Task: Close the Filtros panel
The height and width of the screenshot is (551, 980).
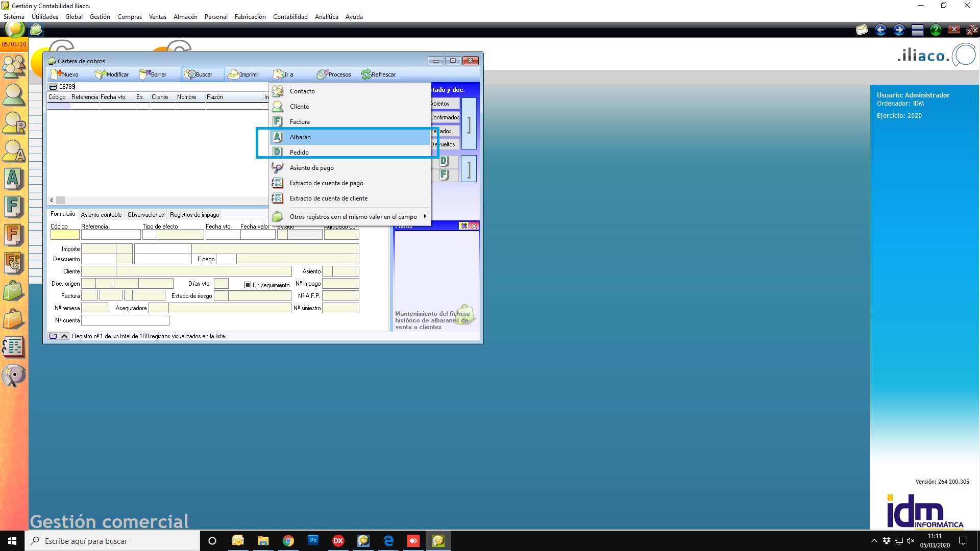Action: pos(474,226)
